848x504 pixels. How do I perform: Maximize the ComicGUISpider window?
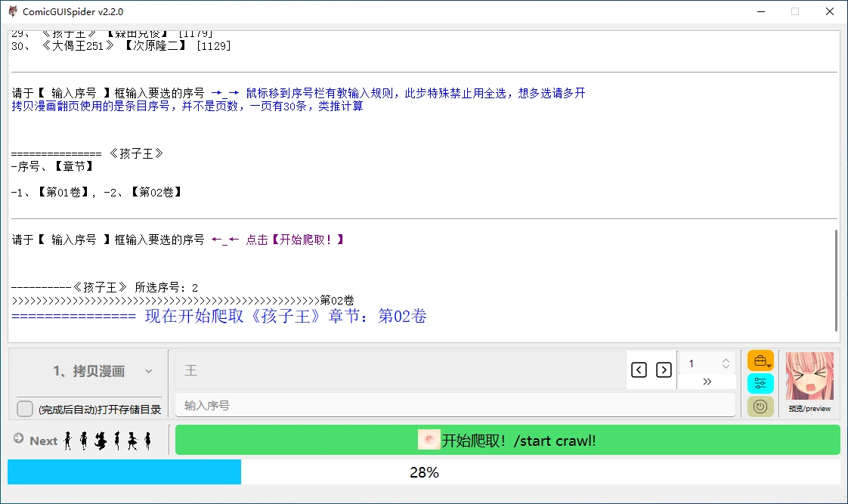[x=794, y=11]
